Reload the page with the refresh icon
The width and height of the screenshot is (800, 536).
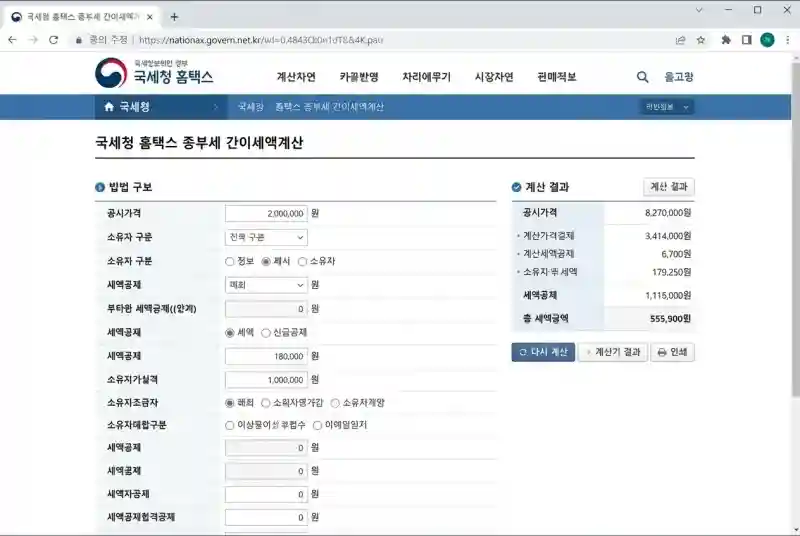click(x=55, y=40)
